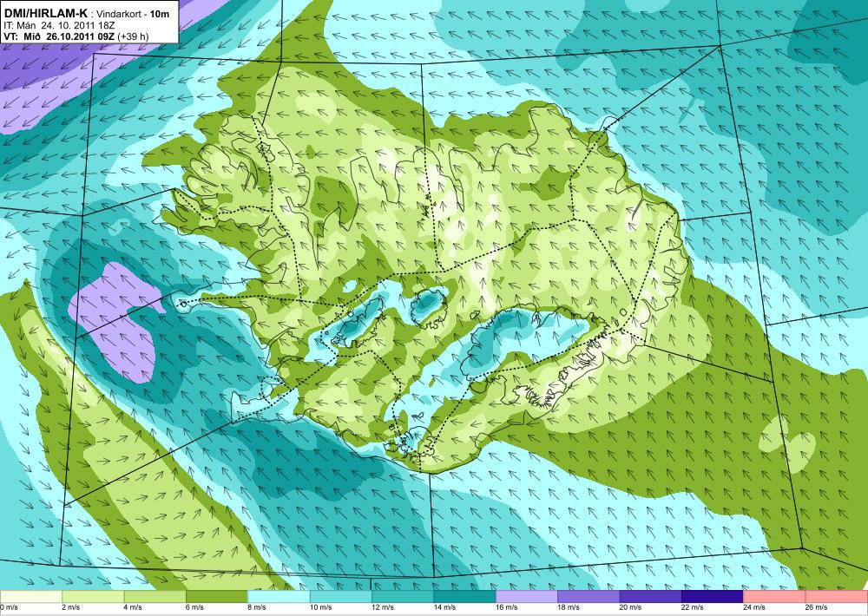868x616 pixels.
Task: Click the "10 m/s" legend label
Action: (x=320, y=607)
